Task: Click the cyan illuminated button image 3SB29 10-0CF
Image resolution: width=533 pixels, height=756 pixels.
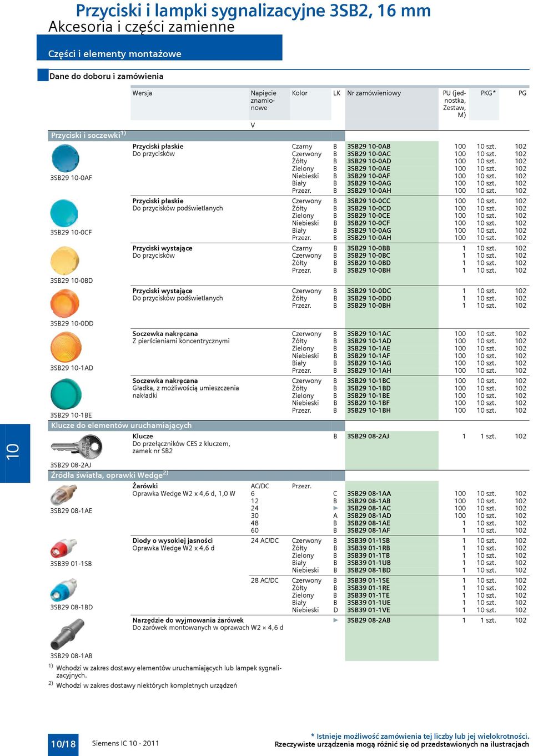Action: pos(64,213)
